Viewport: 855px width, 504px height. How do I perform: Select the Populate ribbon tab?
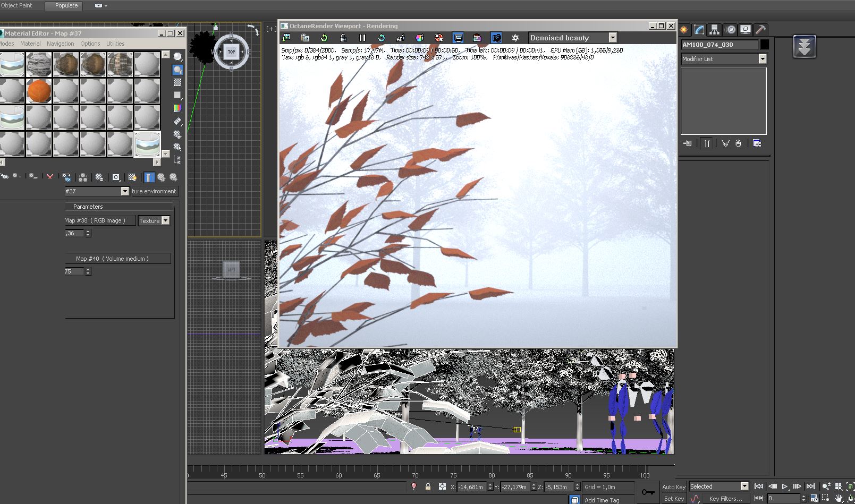click(x=66, y=5)
